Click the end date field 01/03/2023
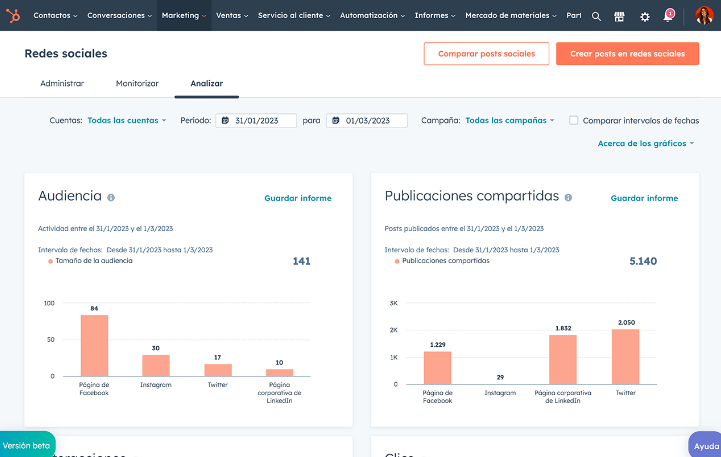 [x=366, y=120]
